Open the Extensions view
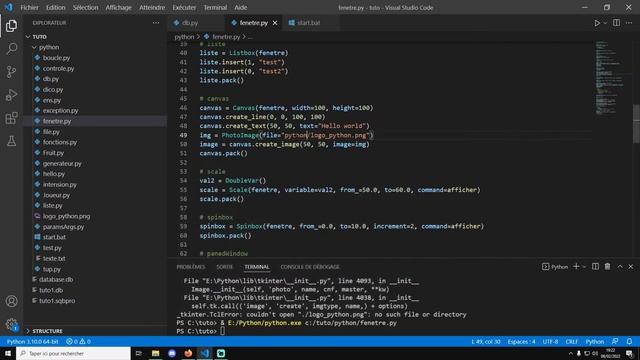Screen dimensions: 640x360 click(11, 118)
